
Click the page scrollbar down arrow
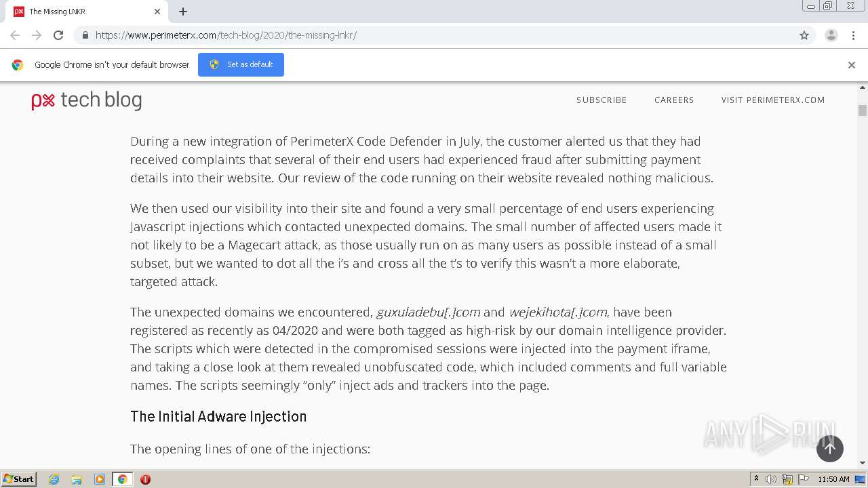click(863, 463)
